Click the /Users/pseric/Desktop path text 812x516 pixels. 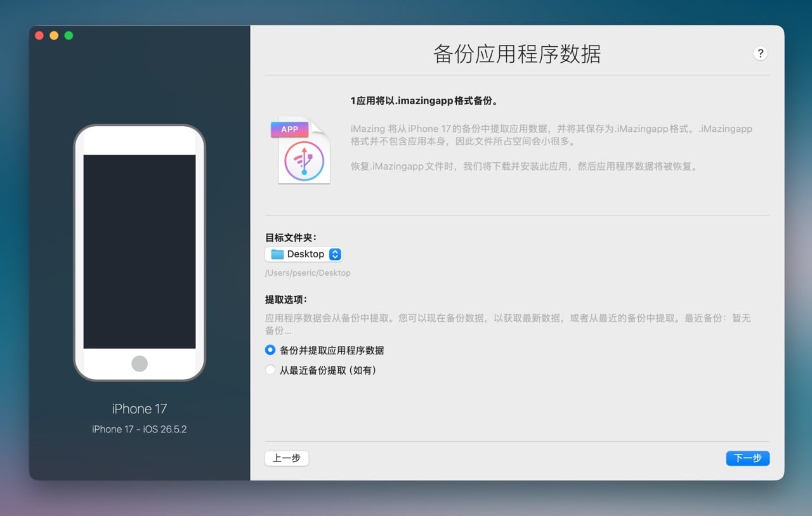click(308, 273)
